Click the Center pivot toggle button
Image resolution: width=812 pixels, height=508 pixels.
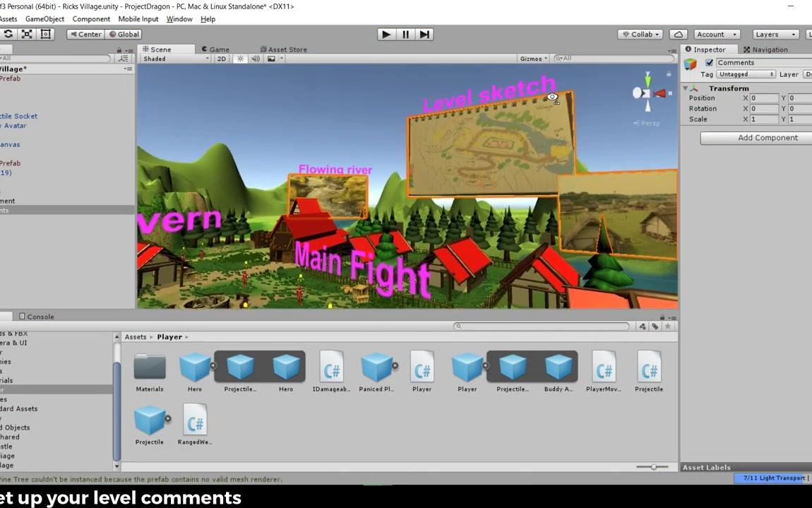(x=85, y=34)
